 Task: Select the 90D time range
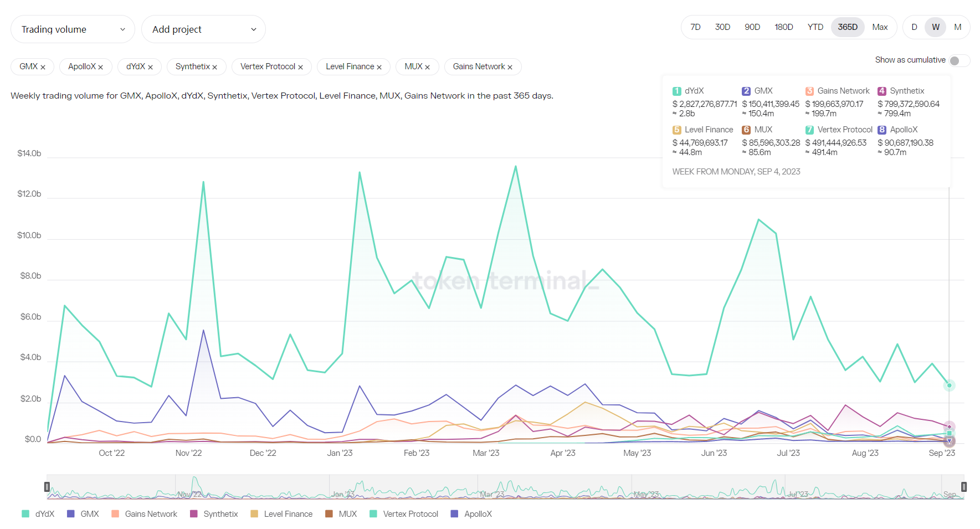tap(752, 27)
